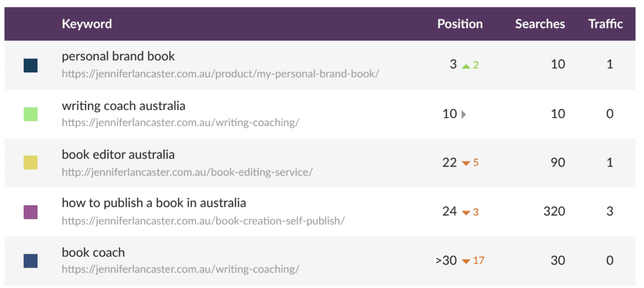This screenshot has width=644, height=288.
Task: Open the book-editing-service URL
Action: pos(187,172)
